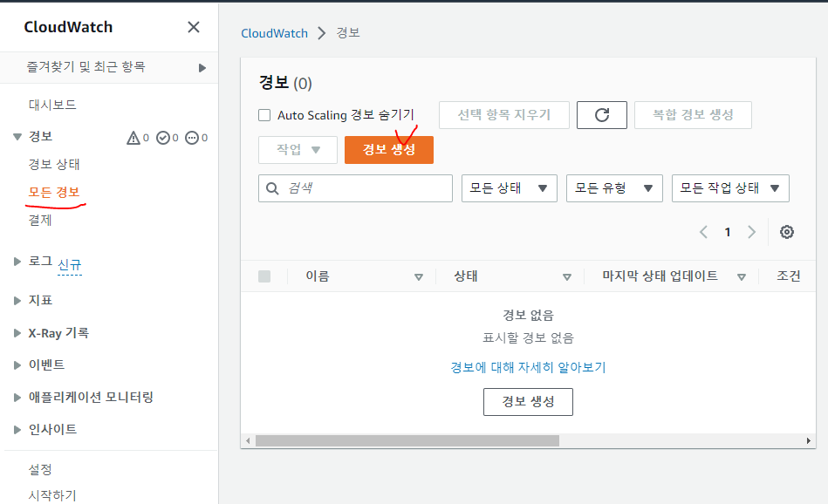This screenshot has width=828, height=504.
Task: Open 시작하기 in the sidebar
Action: click(52, 495)
